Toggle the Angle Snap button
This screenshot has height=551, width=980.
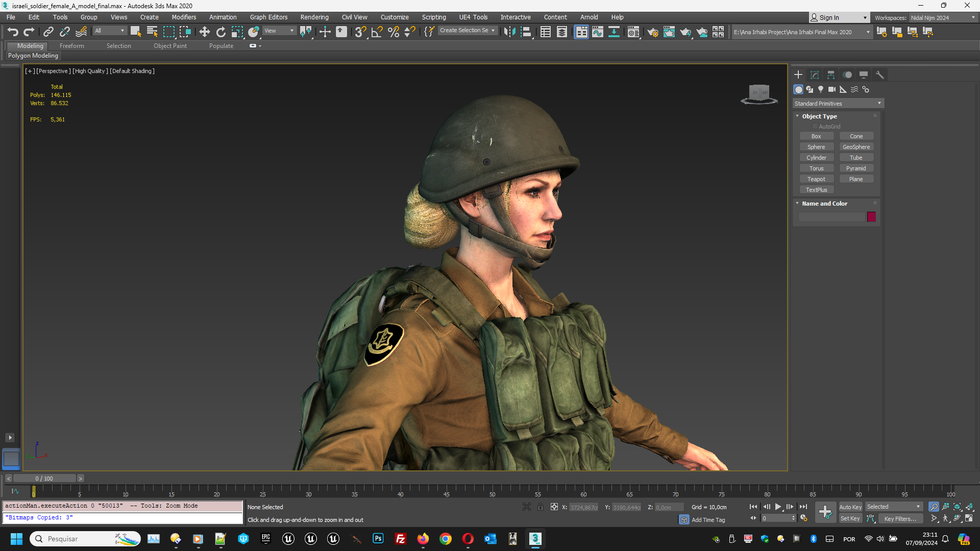[377, 32]
